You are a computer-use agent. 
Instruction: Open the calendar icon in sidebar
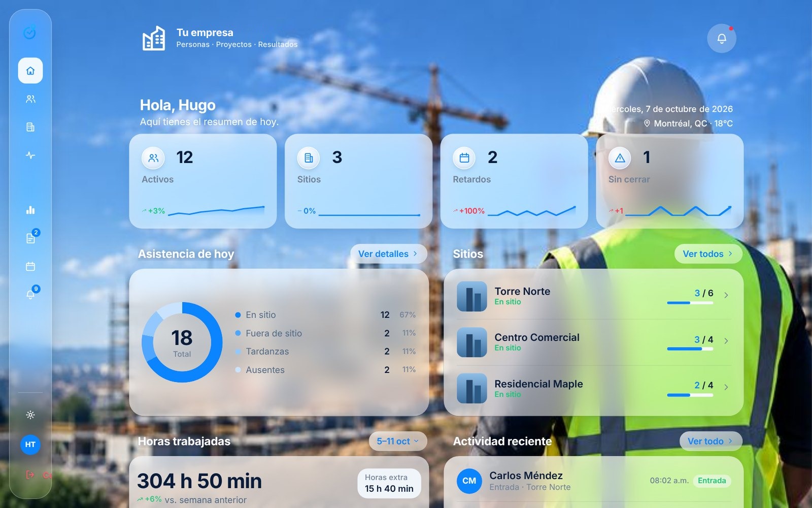pyautogui.click(x=30, y=266)
